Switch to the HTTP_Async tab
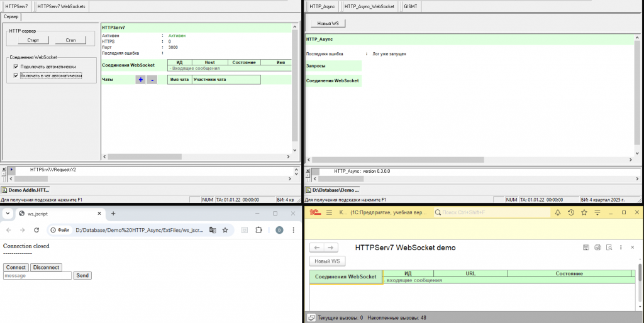 click(322, 6)
